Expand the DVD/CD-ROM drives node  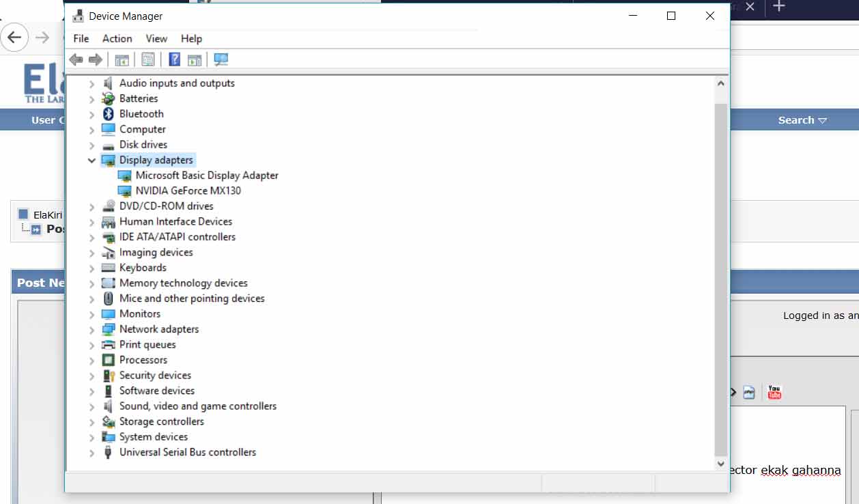tap(92, 206)
